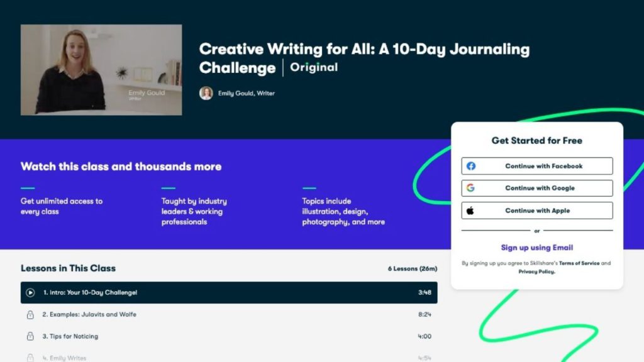Open the Emily Gould, Writer teacher link

[246, 93]
